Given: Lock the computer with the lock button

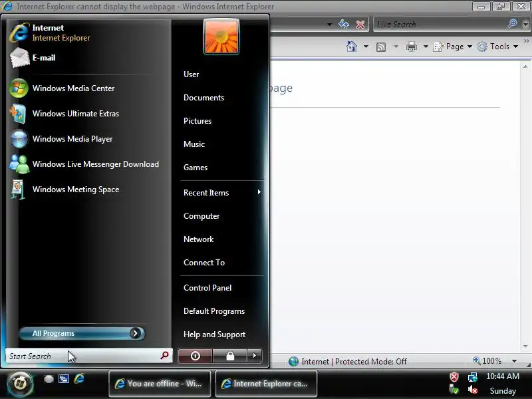Looking at the screenshot, I should [230, 356].
